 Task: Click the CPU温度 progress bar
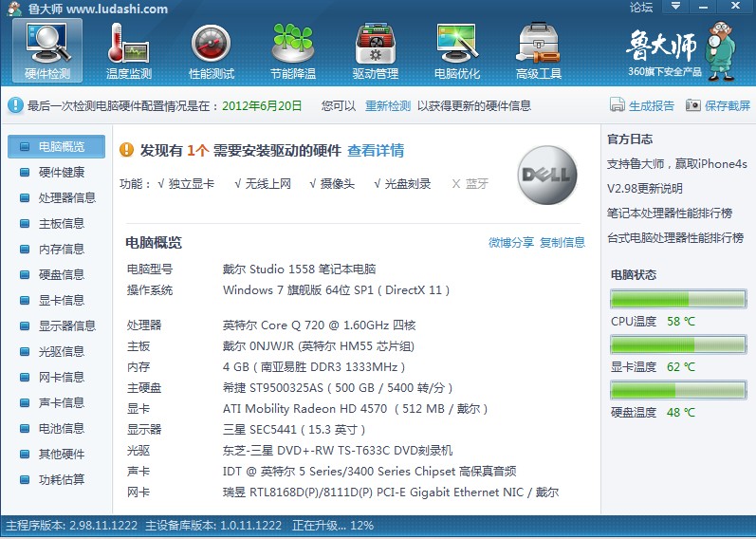coord(678,299)
